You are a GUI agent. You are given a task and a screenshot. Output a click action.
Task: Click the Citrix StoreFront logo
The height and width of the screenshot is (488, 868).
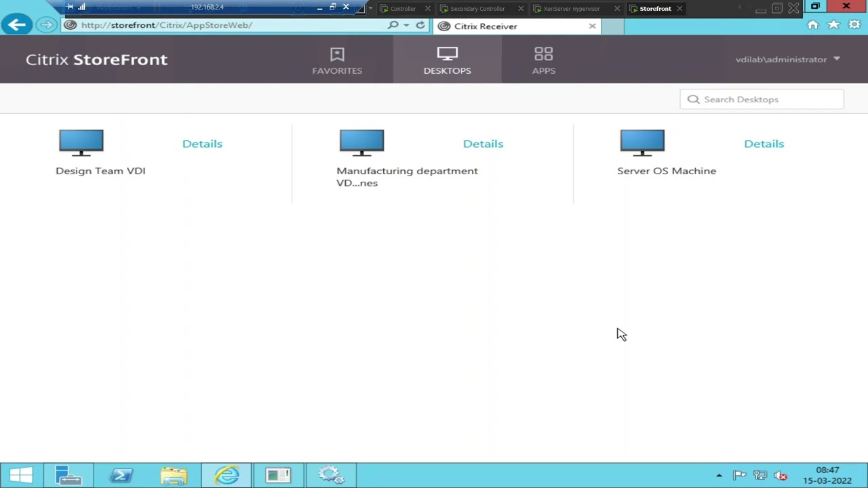[96, 60]
